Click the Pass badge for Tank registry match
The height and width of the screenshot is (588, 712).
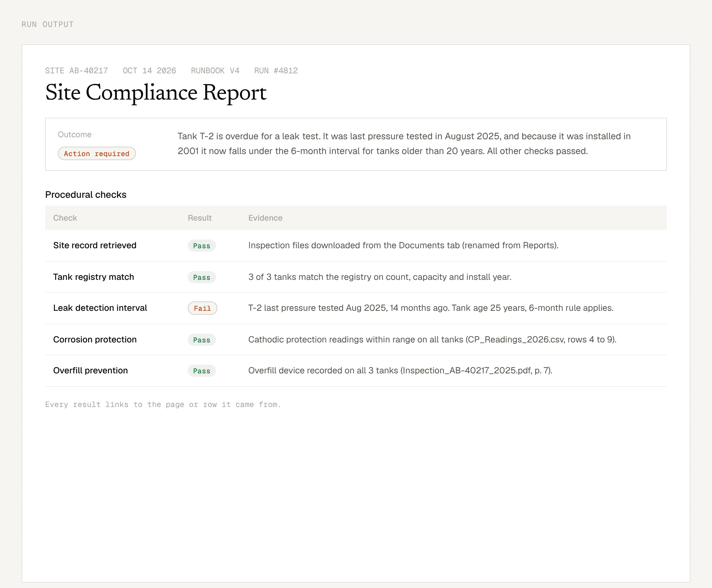pos(202,277)
